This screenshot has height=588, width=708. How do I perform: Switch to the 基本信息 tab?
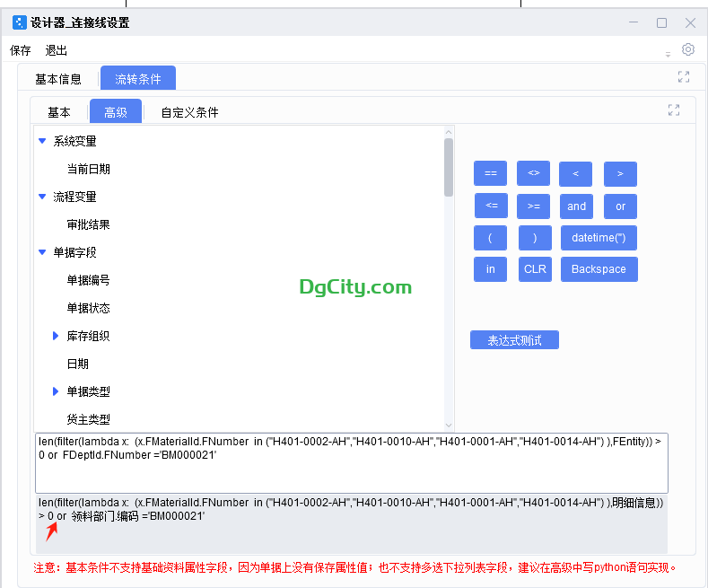pos(58,79)
